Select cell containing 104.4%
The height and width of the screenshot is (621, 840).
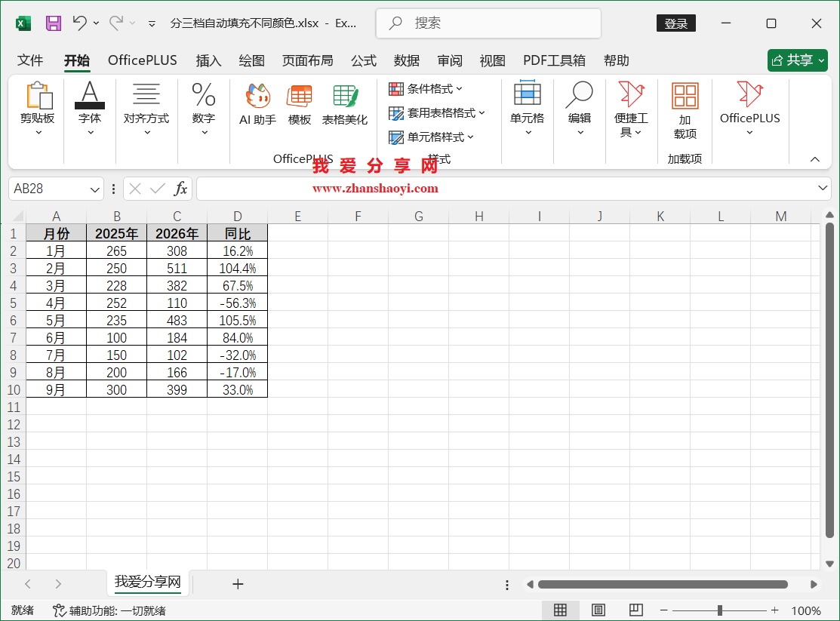click(237, 269)
